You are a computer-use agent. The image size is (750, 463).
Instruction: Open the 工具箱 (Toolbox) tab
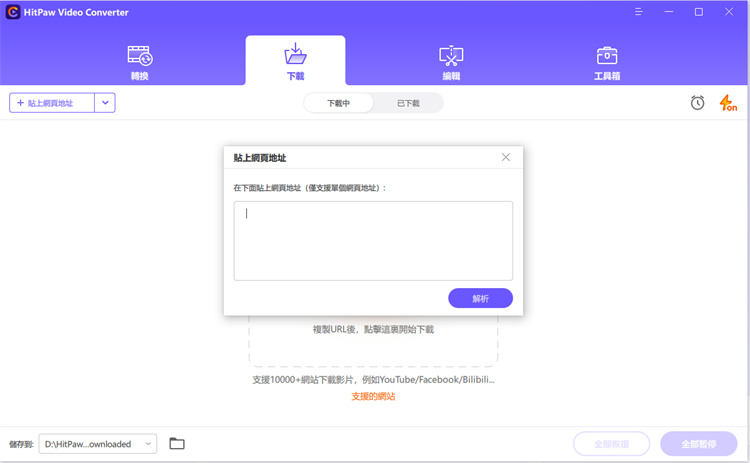607,63
